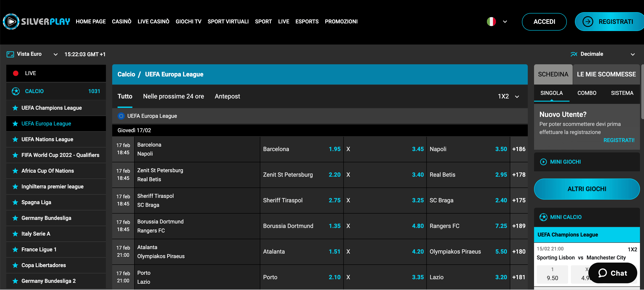
Task: Click the MINI CALCIO ball icon
Action: [x=544, y=217]
